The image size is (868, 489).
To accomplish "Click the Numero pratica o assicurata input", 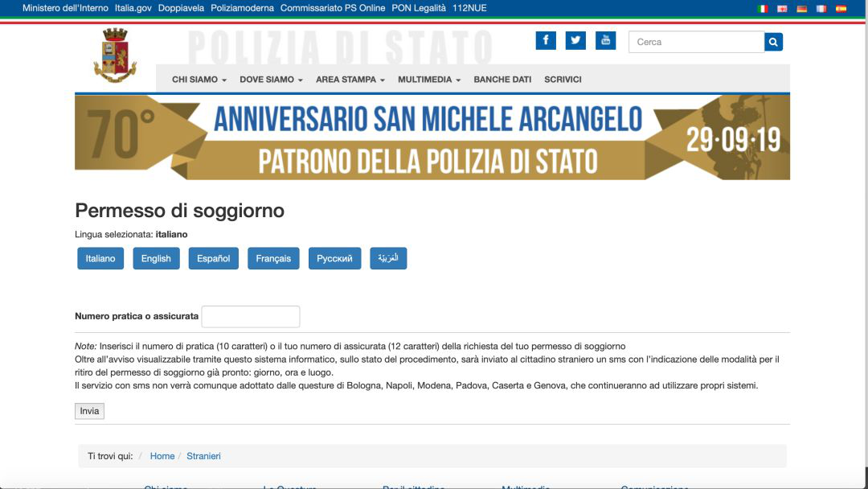I will tap(251, 316).
